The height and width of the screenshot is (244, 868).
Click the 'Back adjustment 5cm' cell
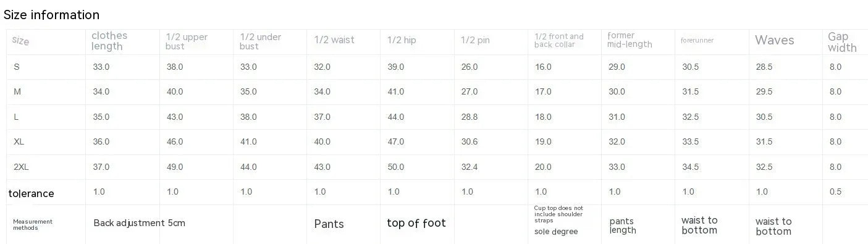(x=139, y=223)
